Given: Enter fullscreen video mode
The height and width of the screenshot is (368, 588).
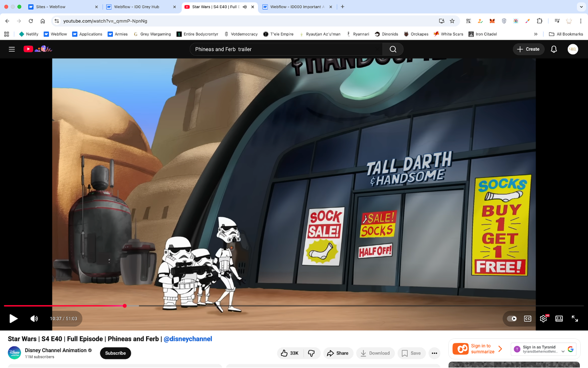Looking at the screenshot, I should [x=575, y=319].
